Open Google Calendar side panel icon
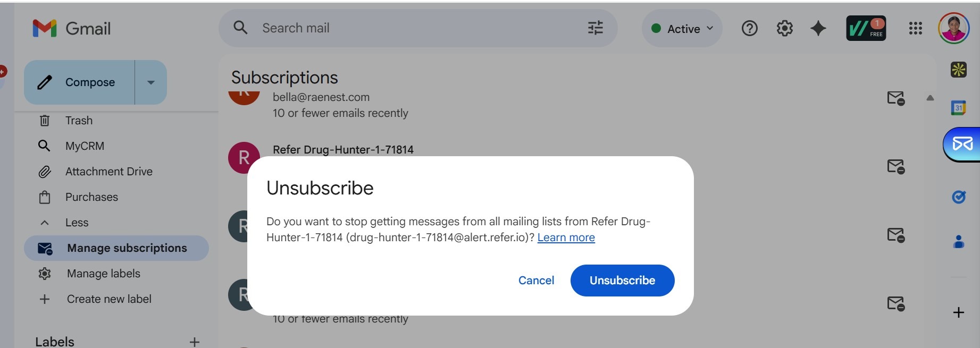Viewport: 980px width, 348px height. coord(958,107)
